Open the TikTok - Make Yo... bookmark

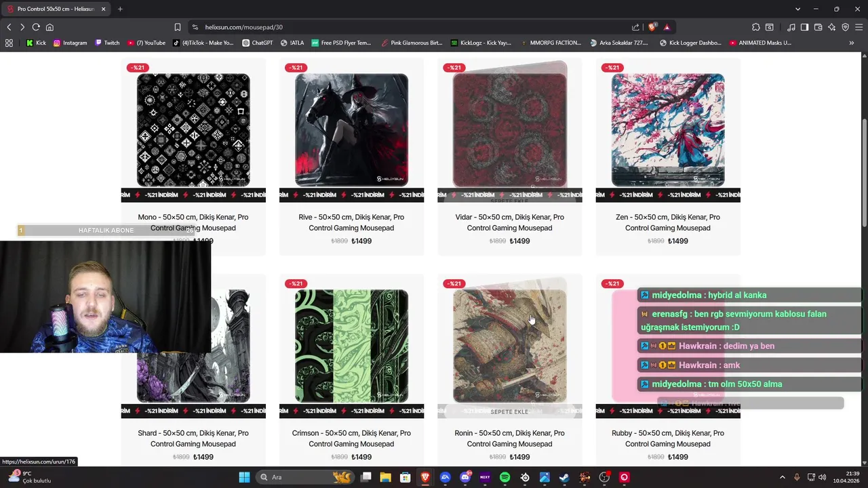(203, 43)
